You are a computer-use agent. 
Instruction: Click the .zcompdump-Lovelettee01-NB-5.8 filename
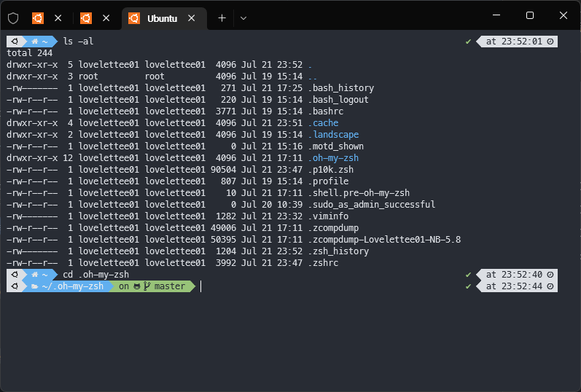(x=385, y=240)
